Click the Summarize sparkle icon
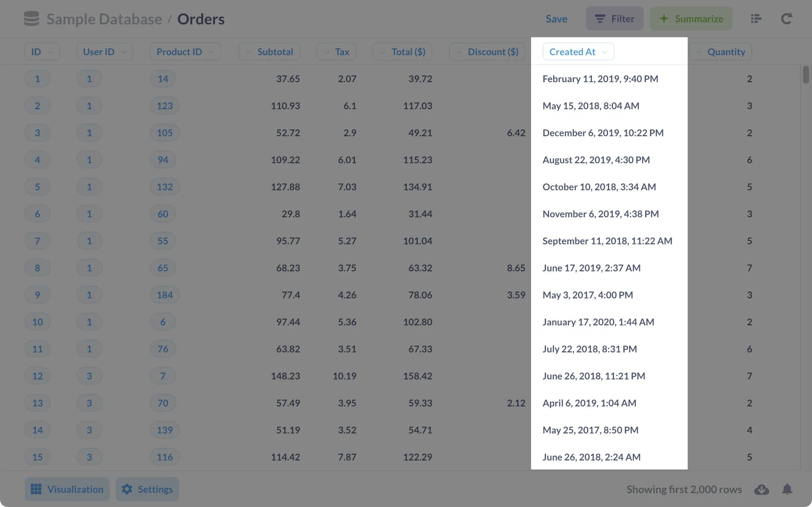This screenshot has height=507, width=812. coord(664,18)
